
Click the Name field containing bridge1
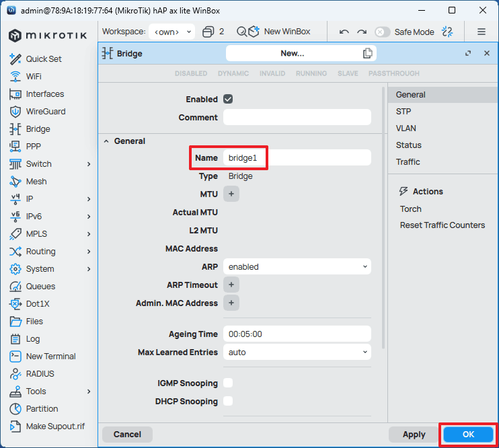pos(297,157)
